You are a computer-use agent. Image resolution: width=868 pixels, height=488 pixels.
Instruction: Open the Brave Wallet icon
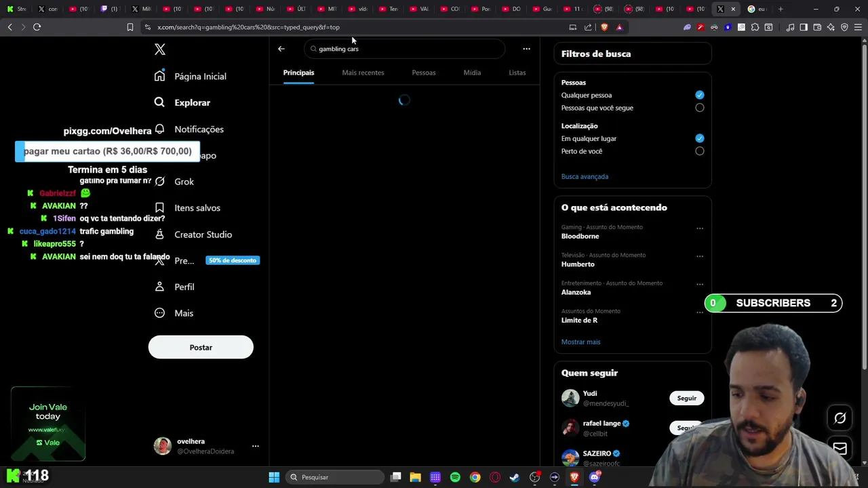(817, 27)
